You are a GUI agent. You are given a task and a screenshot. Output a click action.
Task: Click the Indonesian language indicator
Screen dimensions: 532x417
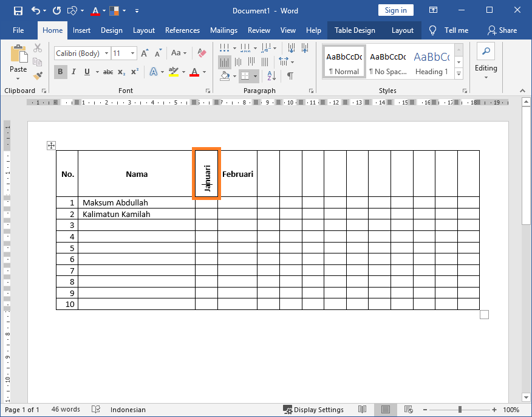click(x=128, y=410)
